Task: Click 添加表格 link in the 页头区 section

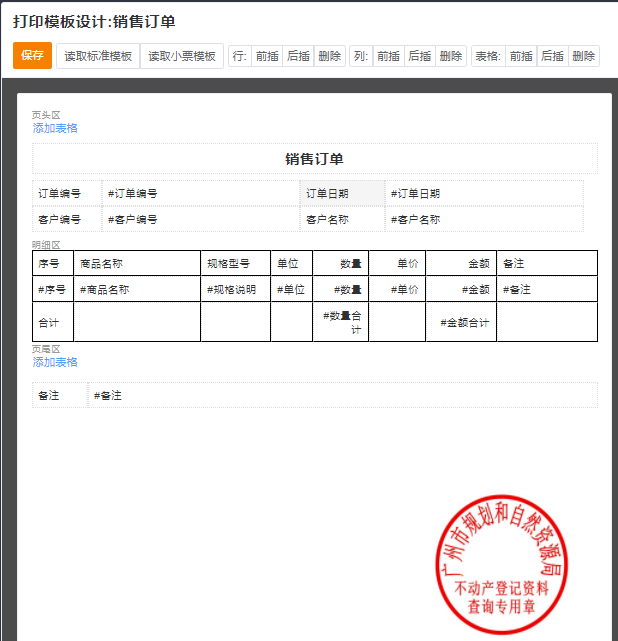Action: click(x=55, y=128)
